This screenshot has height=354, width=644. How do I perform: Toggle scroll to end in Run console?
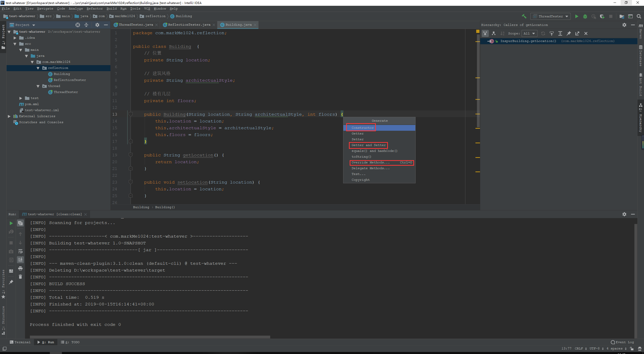tap(20, 259)
